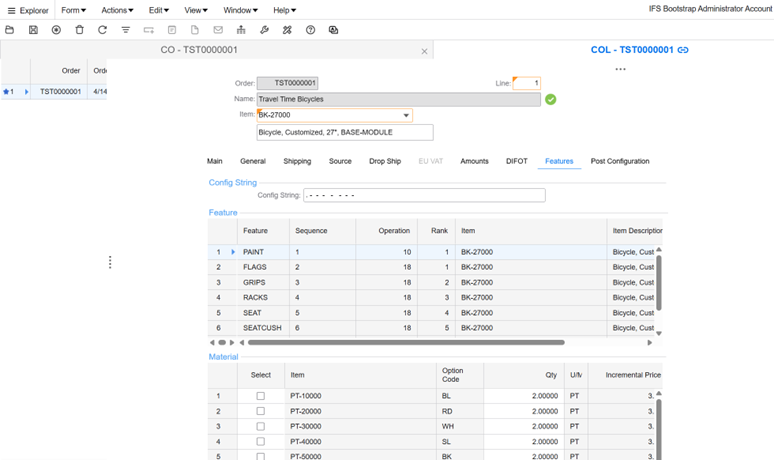Click the question mark help icon
The width and height of the screenshot is (774, 460).
coord(311,30)
